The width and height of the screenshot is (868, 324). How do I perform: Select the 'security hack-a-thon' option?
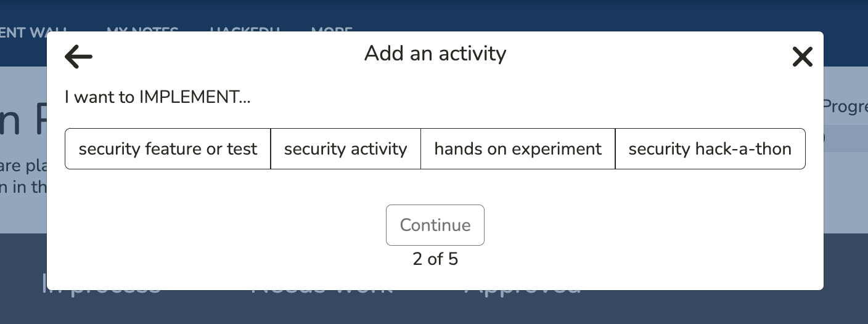pos(710,149)
